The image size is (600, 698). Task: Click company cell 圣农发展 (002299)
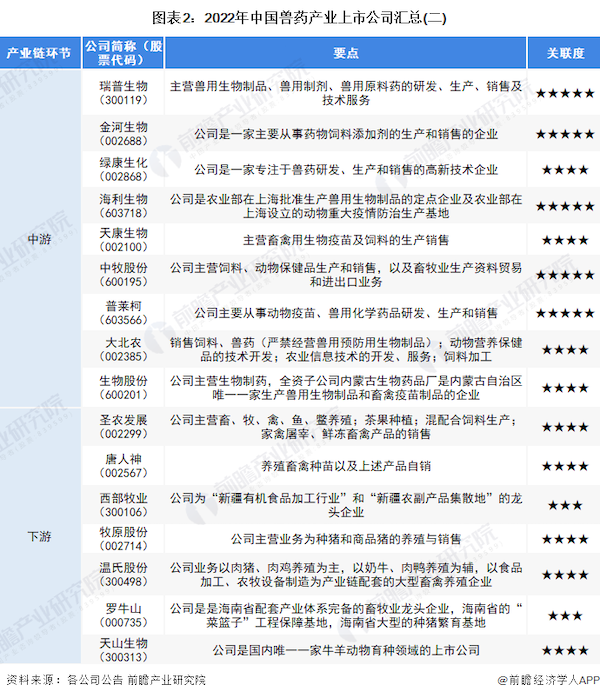[x=123, y=427]
